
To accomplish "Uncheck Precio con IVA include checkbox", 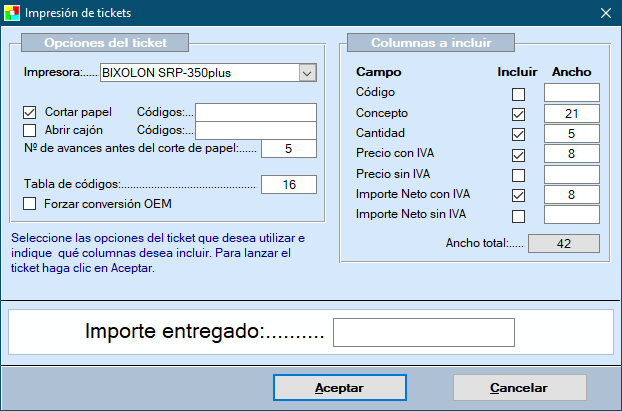I will tap(518, 154).
